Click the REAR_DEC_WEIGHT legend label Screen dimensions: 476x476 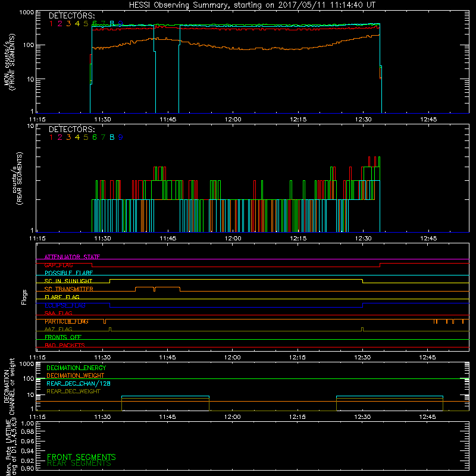tap(73, 392)
